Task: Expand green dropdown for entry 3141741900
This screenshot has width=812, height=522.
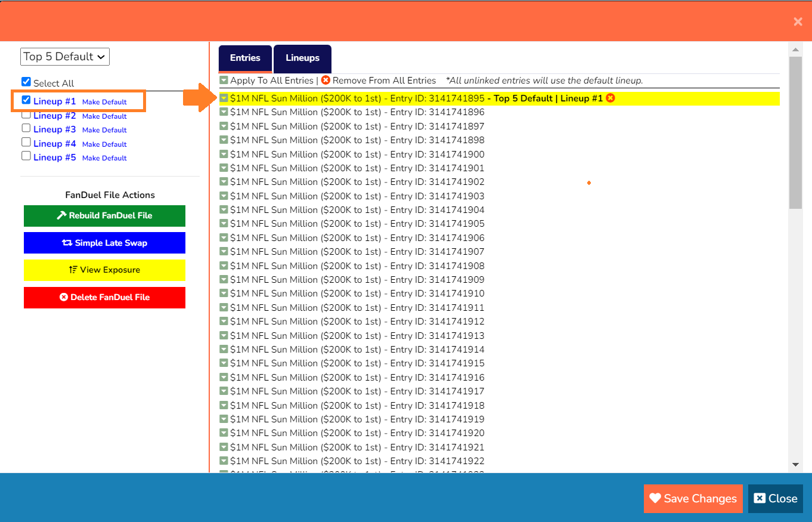Action: click(224, 154)
